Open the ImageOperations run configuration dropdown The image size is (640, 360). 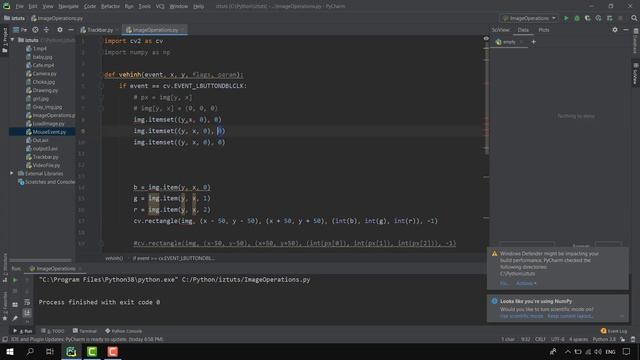(529, 18)
